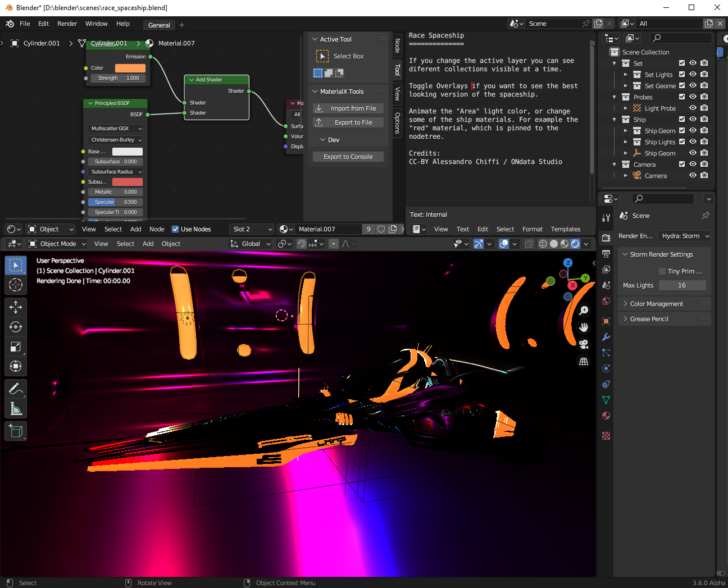Click Import from File button
Viewport: 728px width, 588px height.
click(348, 108)
